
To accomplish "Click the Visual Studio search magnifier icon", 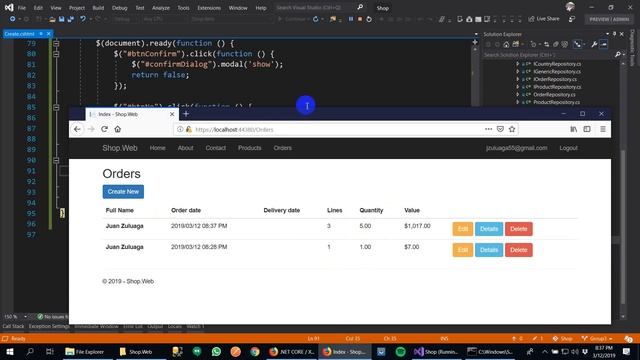I will pyautogui.click(x=360, y=7).
